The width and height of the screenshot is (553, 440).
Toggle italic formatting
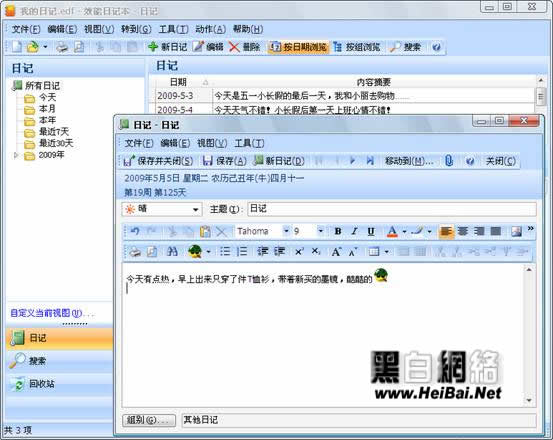[354, 231]
